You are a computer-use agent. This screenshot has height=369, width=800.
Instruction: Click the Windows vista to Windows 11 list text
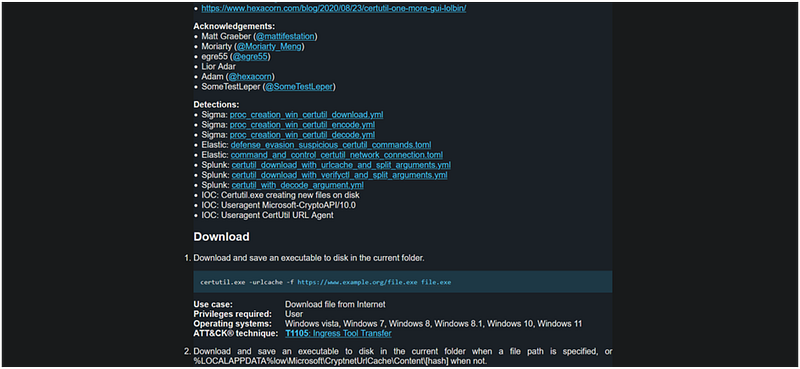tap(434, 324)
